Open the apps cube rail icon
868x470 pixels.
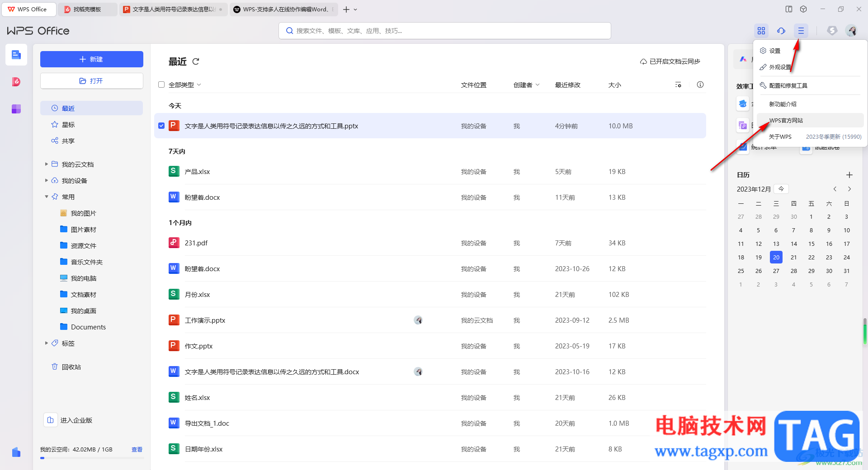16,109
